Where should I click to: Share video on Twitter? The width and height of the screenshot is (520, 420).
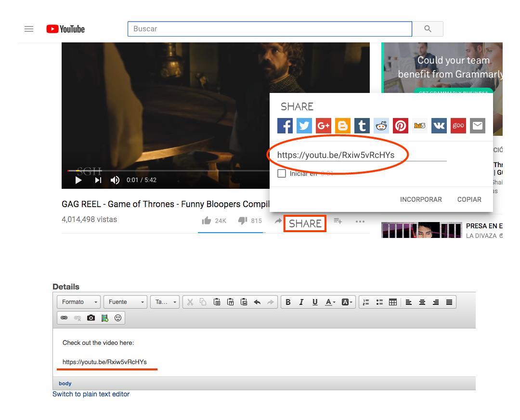(304, 126)
